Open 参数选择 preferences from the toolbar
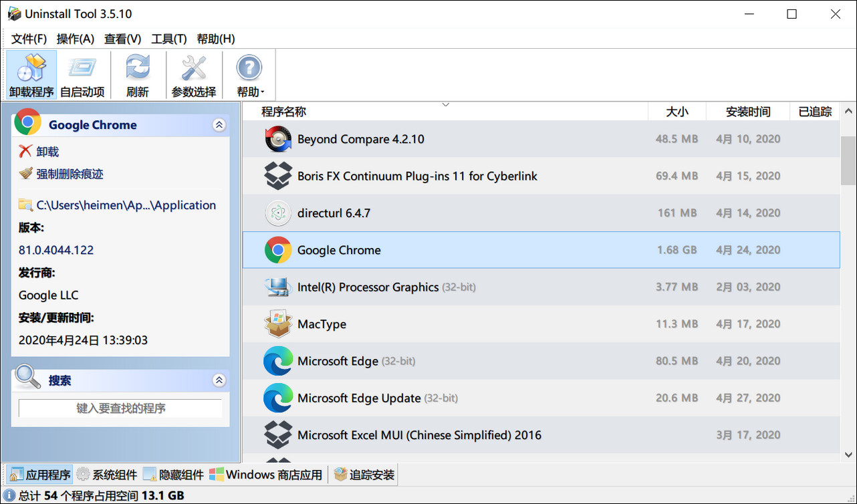This screenshot has width=857, height=504. click(x=194, y=76)
